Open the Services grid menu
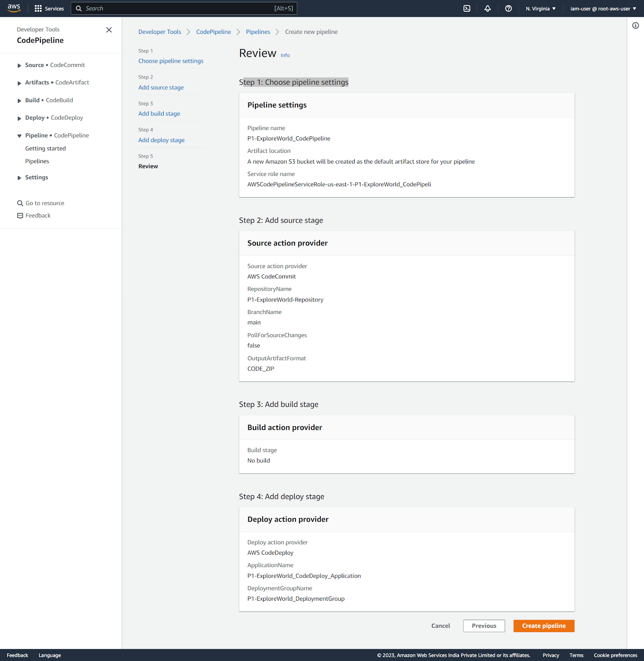Screen dimensions: 644x661 [x=49, y=8]
